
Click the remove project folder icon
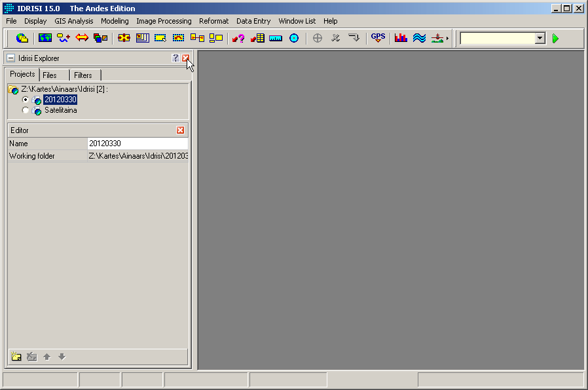pos(32,356)
